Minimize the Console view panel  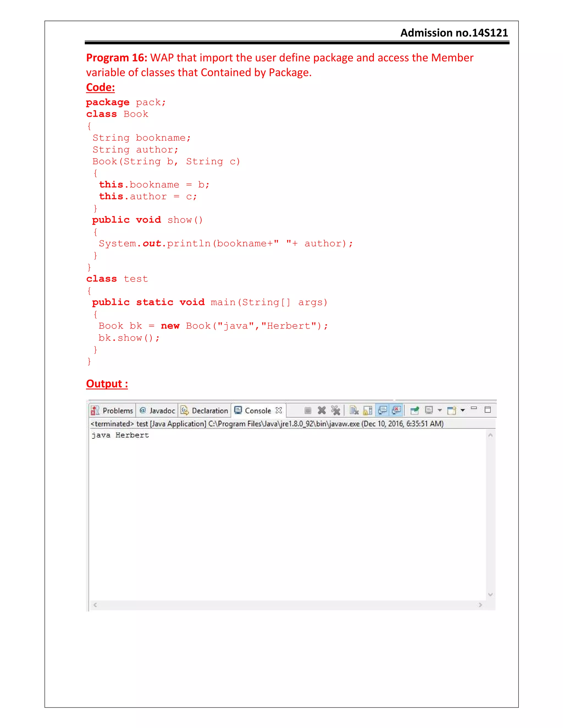[x=474, y=408]
